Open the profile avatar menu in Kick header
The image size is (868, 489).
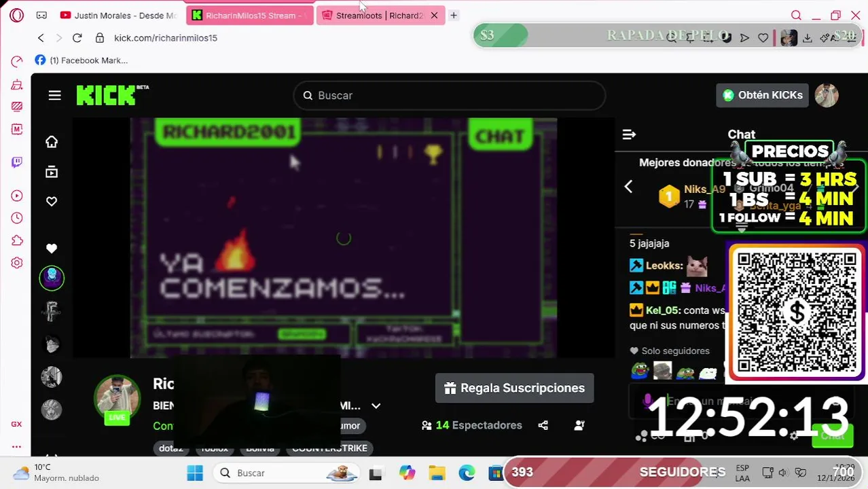[x=827, y=96]
